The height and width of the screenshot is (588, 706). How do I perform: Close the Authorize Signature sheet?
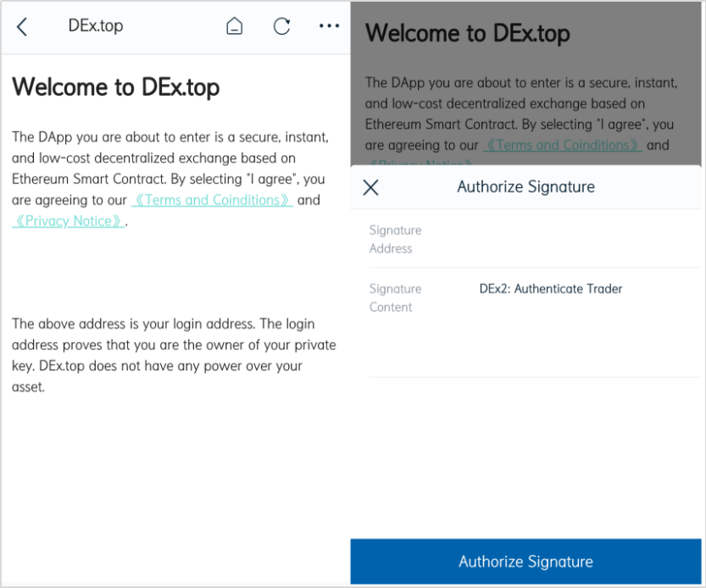tap(370, 187)
